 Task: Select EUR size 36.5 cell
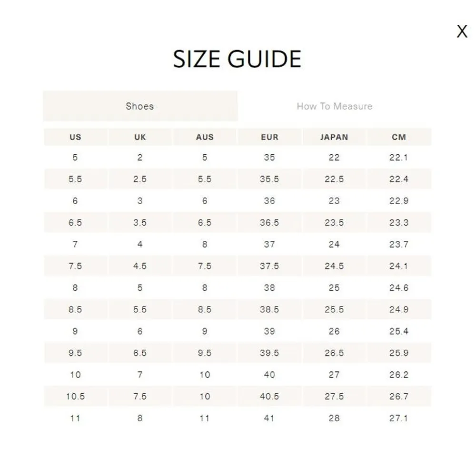point(269,223)
